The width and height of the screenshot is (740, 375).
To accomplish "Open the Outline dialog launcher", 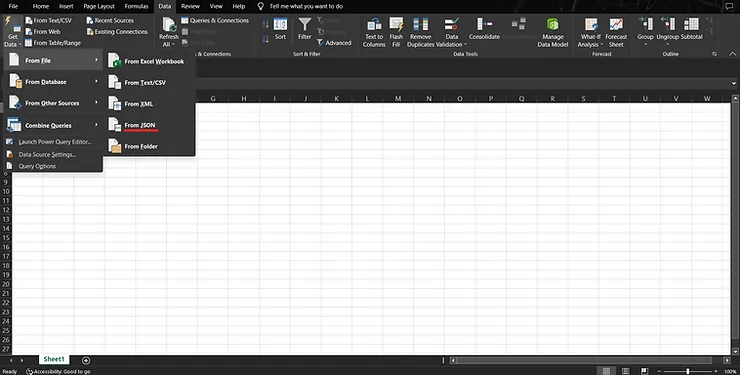I will pos(714,54).
